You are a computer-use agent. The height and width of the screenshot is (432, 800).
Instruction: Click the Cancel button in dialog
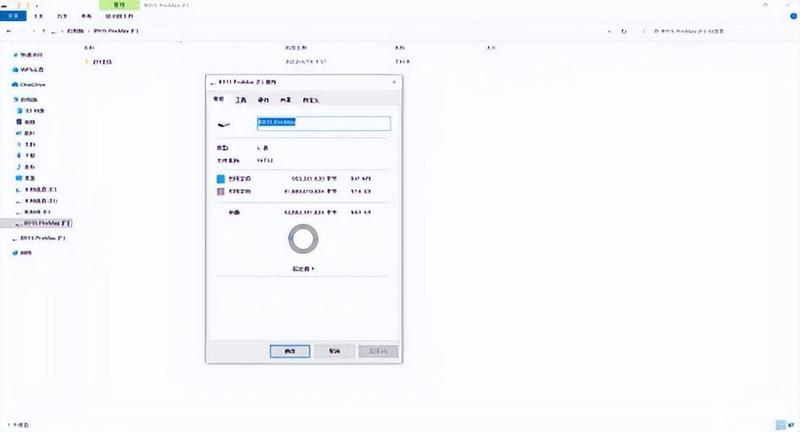(x=334, y=351)
